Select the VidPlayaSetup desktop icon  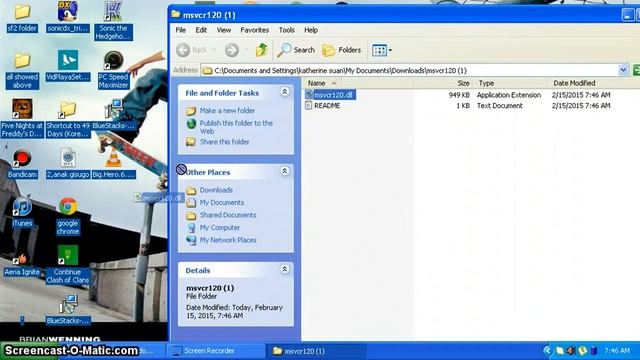click(68, 66)
